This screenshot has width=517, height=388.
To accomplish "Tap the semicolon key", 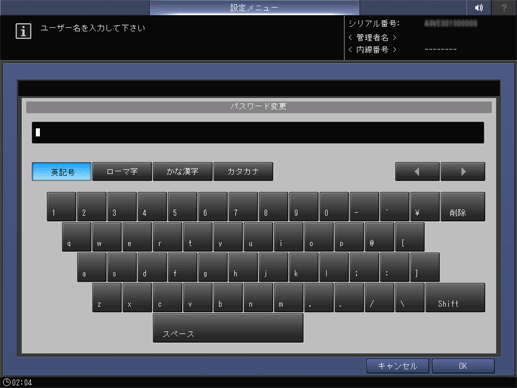I will point(365,267).
